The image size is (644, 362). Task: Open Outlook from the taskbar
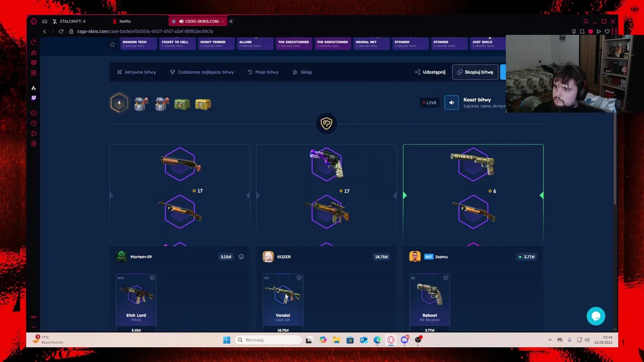[x=363, y=340]
